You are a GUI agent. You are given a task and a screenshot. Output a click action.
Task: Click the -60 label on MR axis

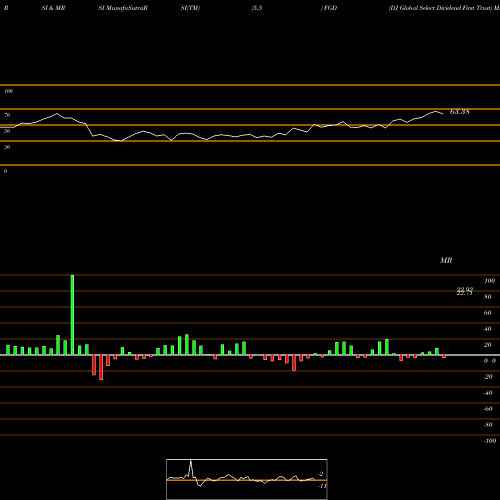click(488, 409)
